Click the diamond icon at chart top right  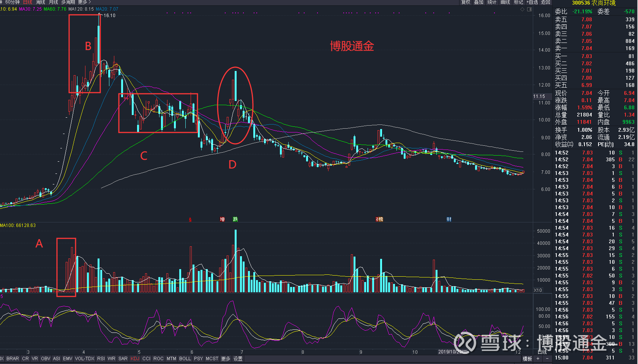pos(523,9)
